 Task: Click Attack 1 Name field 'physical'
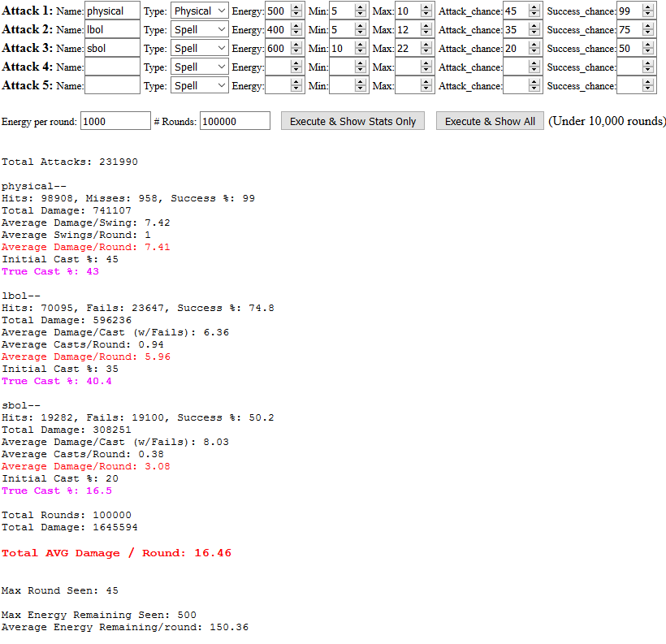(x=112, y=11)
